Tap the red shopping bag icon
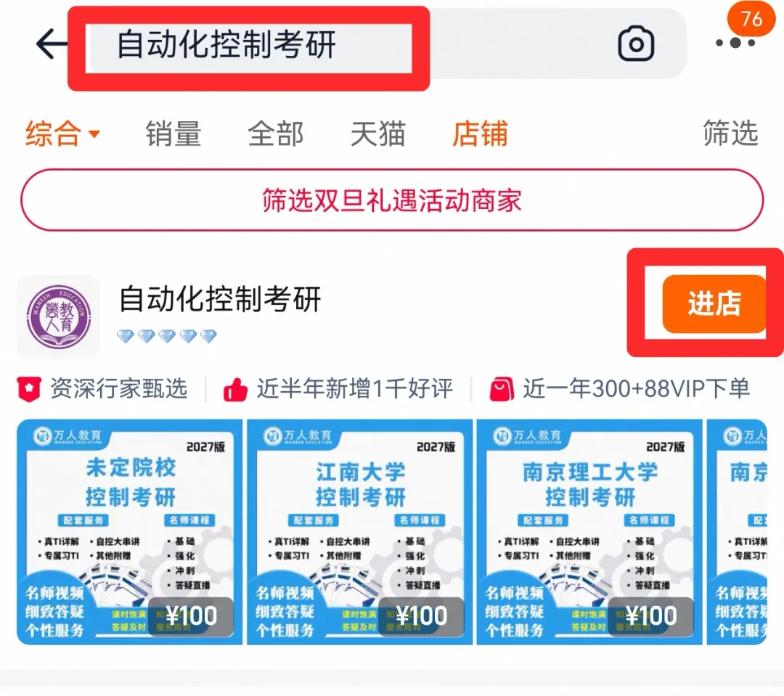Viewport: 784px width, 696px height. coord(502,389)
